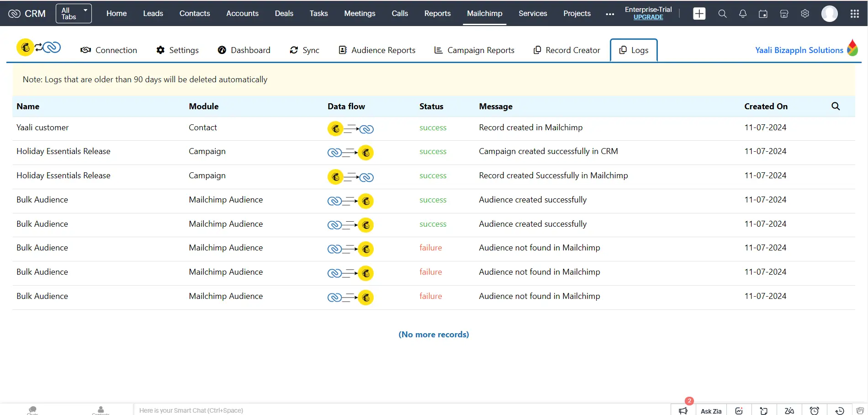Open Audience Reports in the Mailchimp integration

376,50
